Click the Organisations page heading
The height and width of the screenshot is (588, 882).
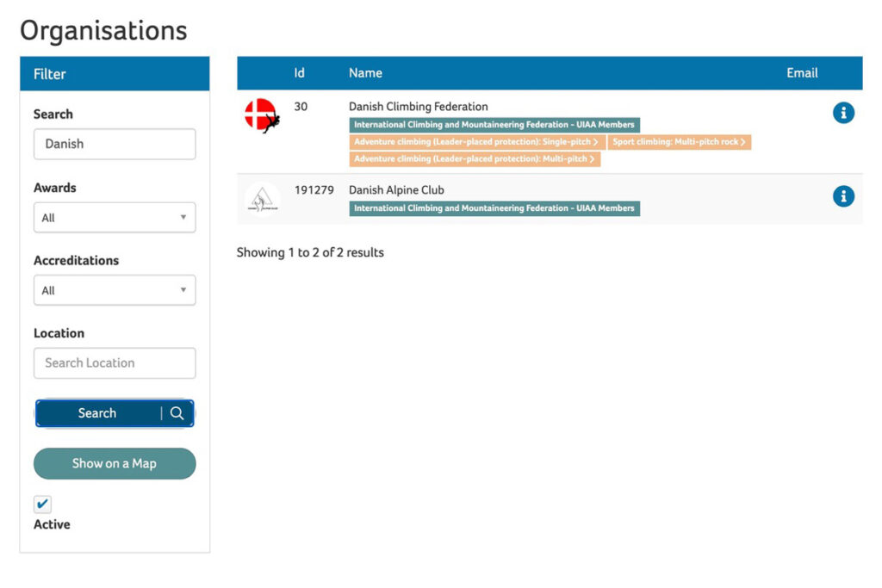pyautogui.click(x=103, y=31)
